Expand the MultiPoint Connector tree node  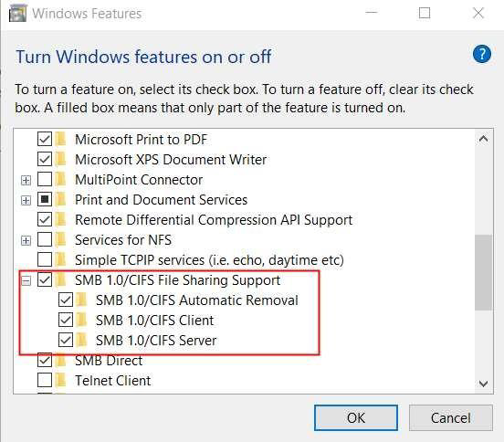click(x=26, y=180)
